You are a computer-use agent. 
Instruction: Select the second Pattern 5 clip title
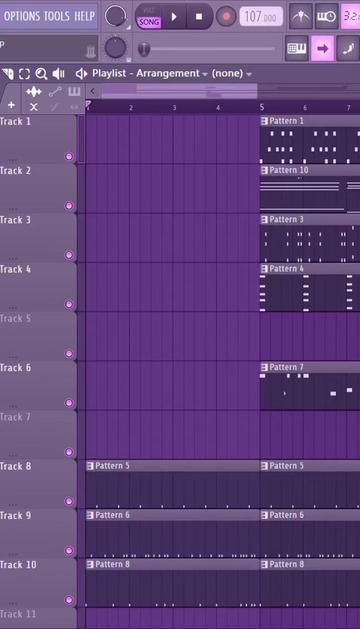287,466
